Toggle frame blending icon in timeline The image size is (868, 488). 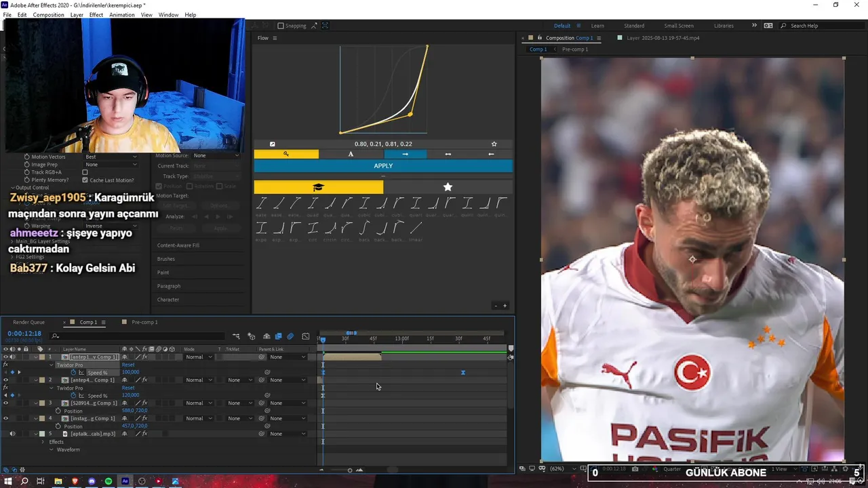(278, 336)
